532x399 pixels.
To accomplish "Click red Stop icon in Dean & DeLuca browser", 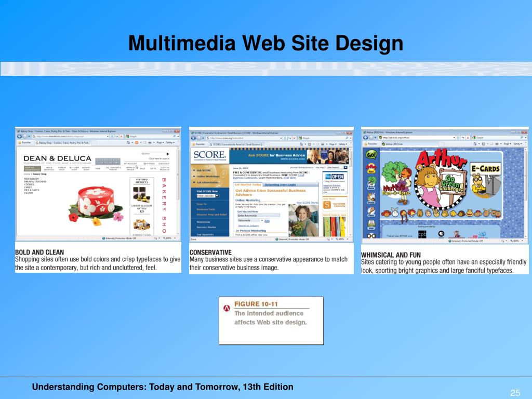I will (121, 137).
